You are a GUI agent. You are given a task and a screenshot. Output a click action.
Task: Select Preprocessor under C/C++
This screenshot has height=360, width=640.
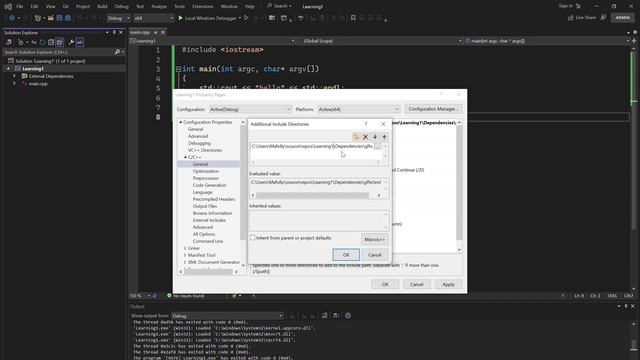coord(206,178)
